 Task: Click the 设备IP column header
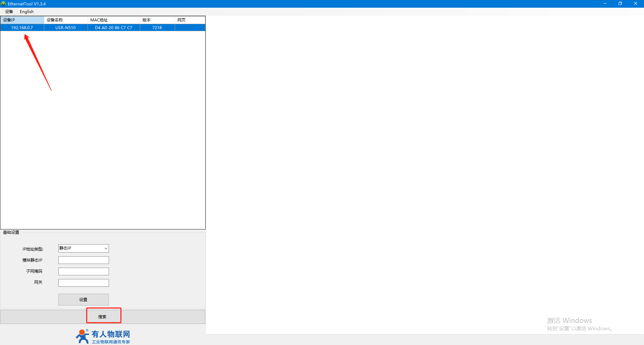pos(22,20)
